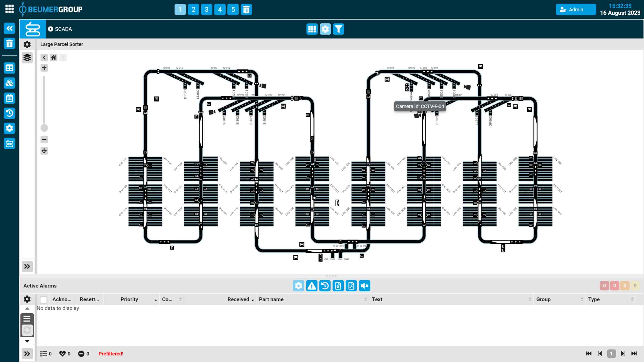Export alarms to PDF file icon
Viewport: 644px width, 362px height.
pos(351,286)
